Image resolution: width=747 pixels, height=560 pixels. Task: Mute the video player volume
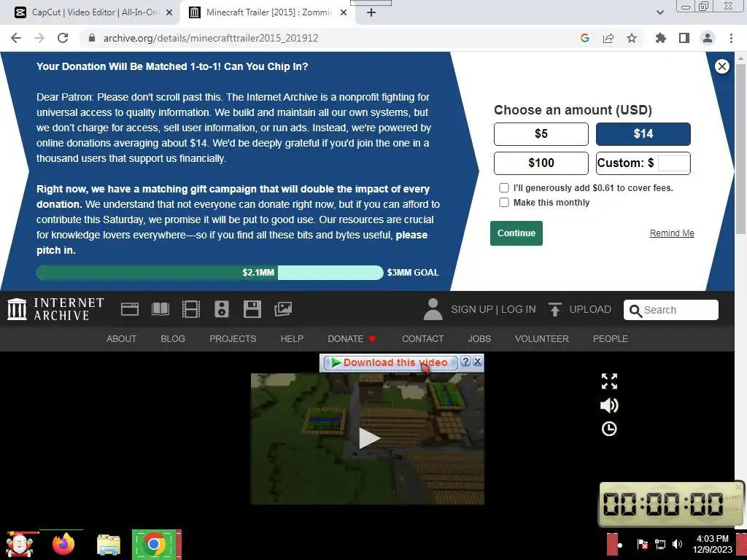click(x=609, y=405)
